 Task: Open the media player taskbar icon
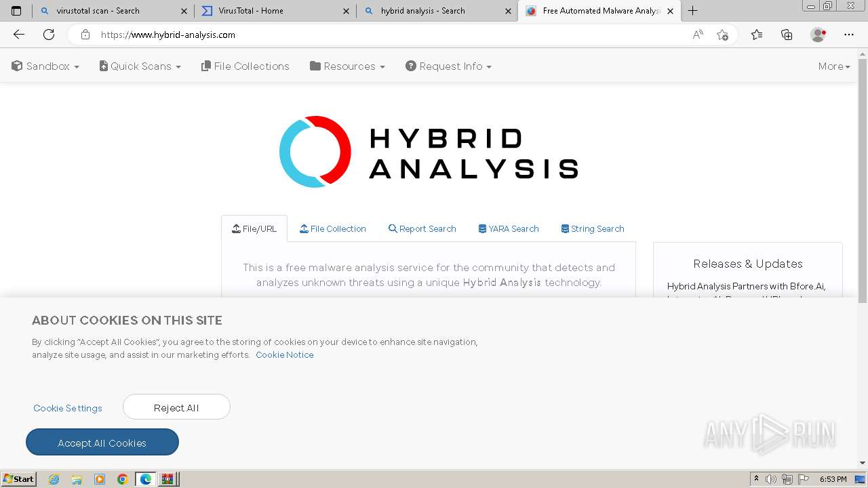click(100, 479)
